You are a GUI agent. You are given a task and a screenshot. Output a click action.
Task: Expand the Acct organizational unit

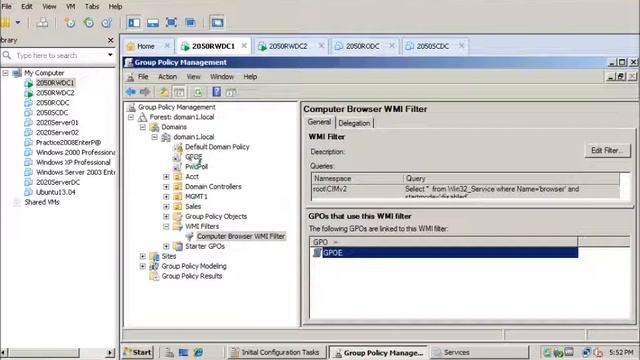[166, 177]
